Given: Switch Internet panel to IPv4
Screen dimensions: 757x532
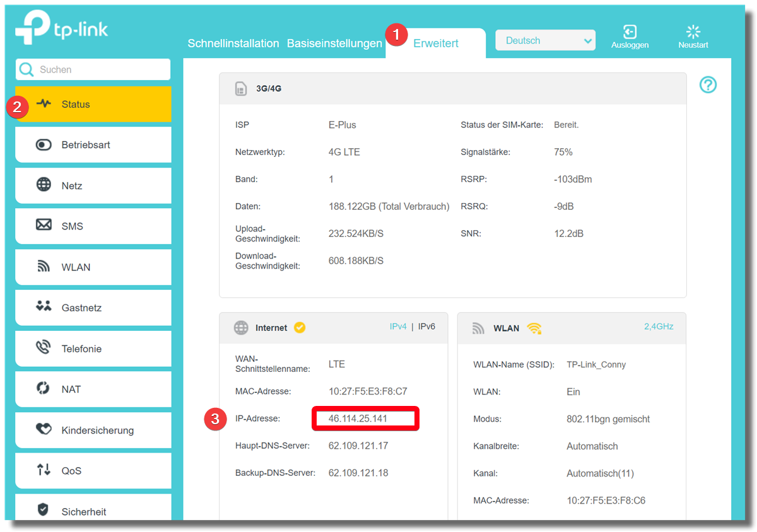Looking at the screenshot, I should 398,327.
